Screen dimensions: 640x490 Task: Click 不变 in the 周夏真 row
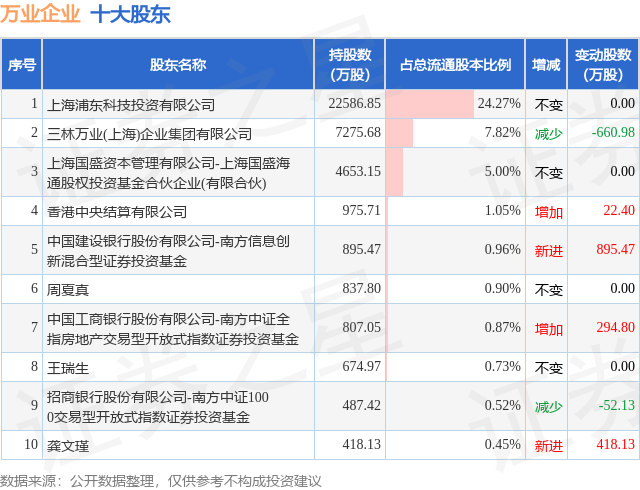click(549, 290)
